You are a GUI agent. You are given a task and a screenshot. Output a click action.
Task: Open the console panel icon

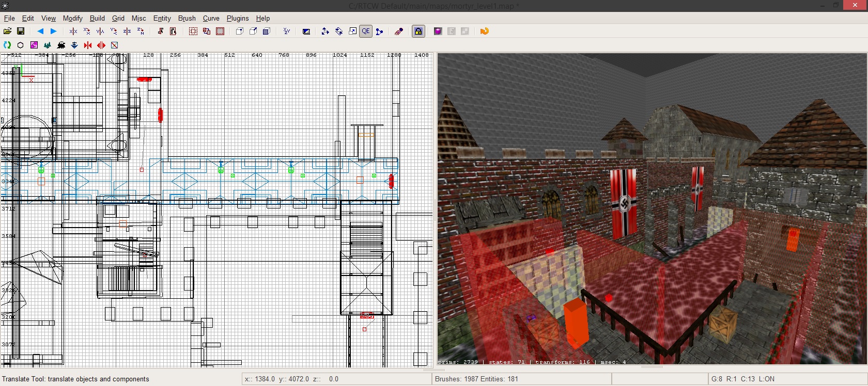(452, 31)
